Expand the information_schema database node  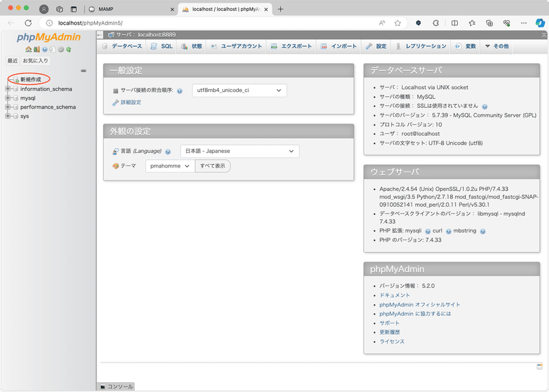8,89
